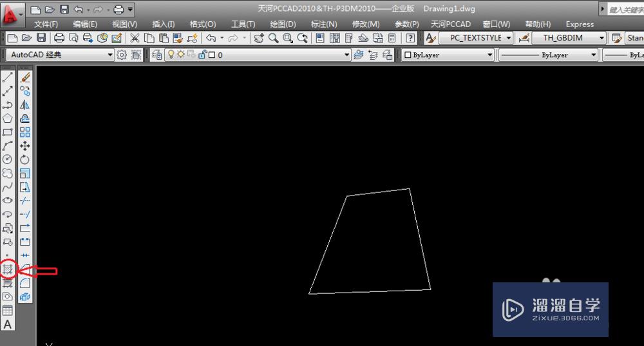The height and width of the screenshot is (346, 644).
Task: Select the Line draw tool
Action: point(7,77)
